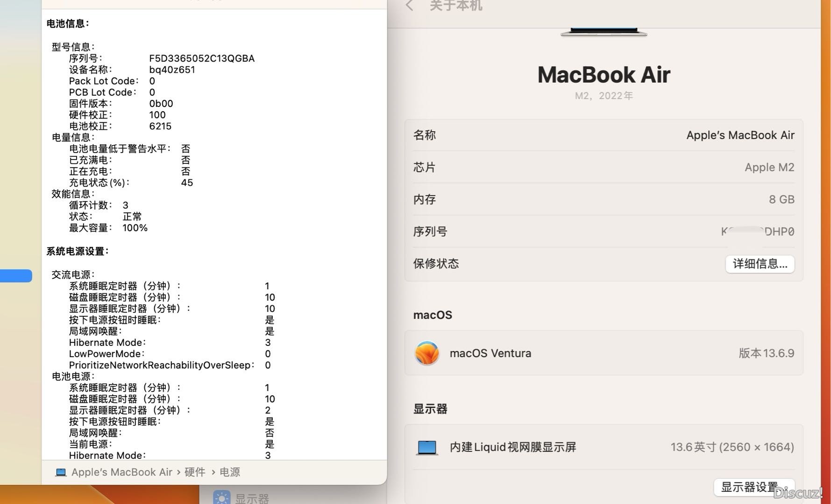831x504 pixels.
Task: Click laptop icon in System Information path bar
Action: [61, 472]
